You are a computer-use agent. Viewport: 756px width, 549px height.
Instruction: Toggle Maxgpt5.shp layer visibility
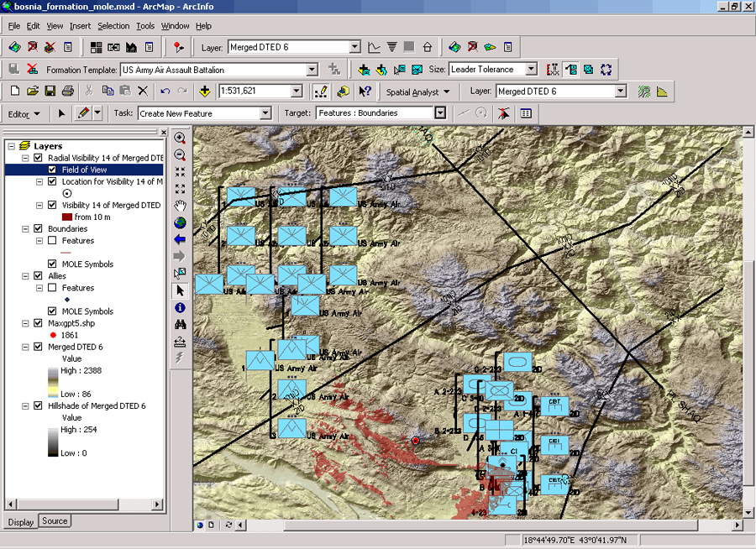38,323
